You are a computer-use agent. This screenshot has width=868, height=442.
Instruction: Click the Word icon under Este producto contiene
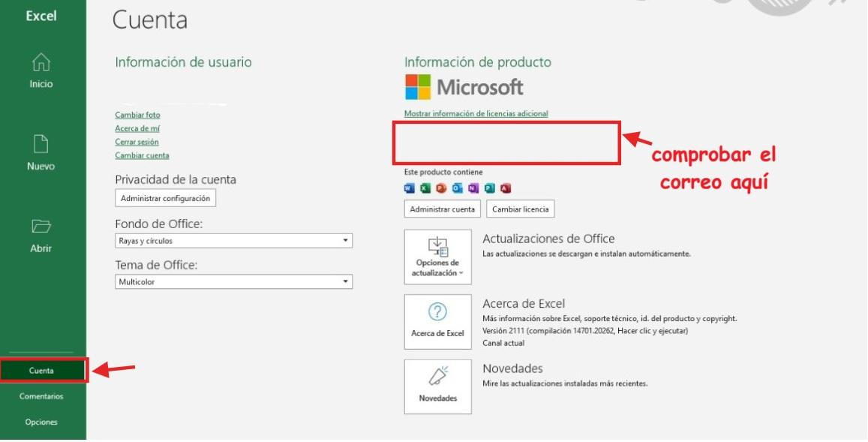click(x=410, y=188)
